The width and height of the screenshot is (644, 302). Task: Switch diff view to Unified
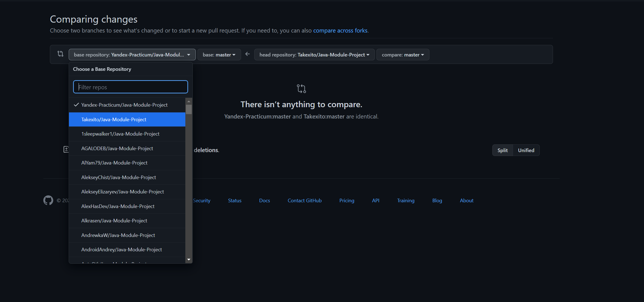click(x=526, y=150)
